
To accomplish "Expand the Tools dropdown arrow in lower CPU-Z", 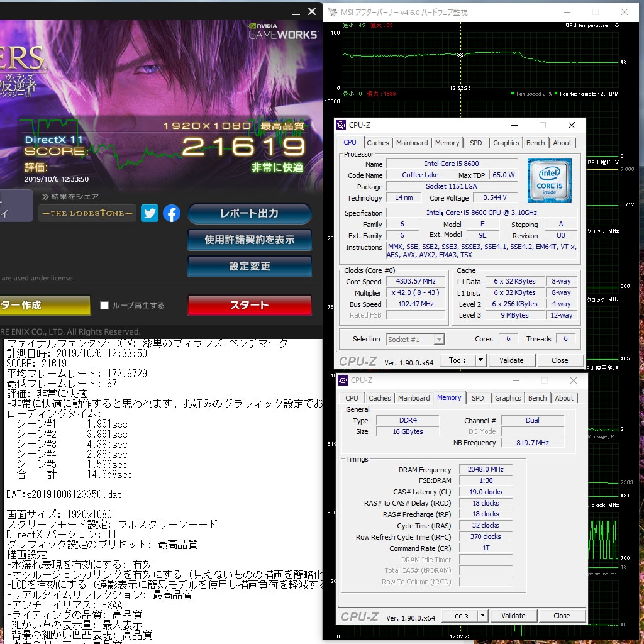I will click(x=482, y=616).
